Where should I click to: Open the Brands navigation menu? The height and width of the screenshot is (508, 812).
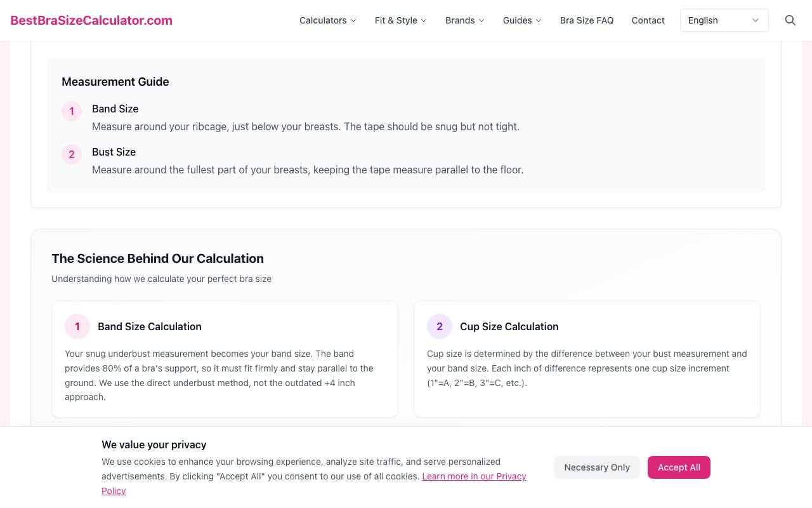point(465,20)
